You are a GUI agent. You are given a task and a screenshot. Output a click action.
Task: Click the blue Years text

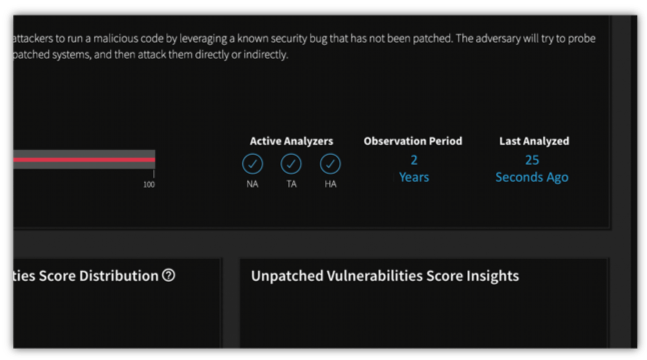pos(414,177)
